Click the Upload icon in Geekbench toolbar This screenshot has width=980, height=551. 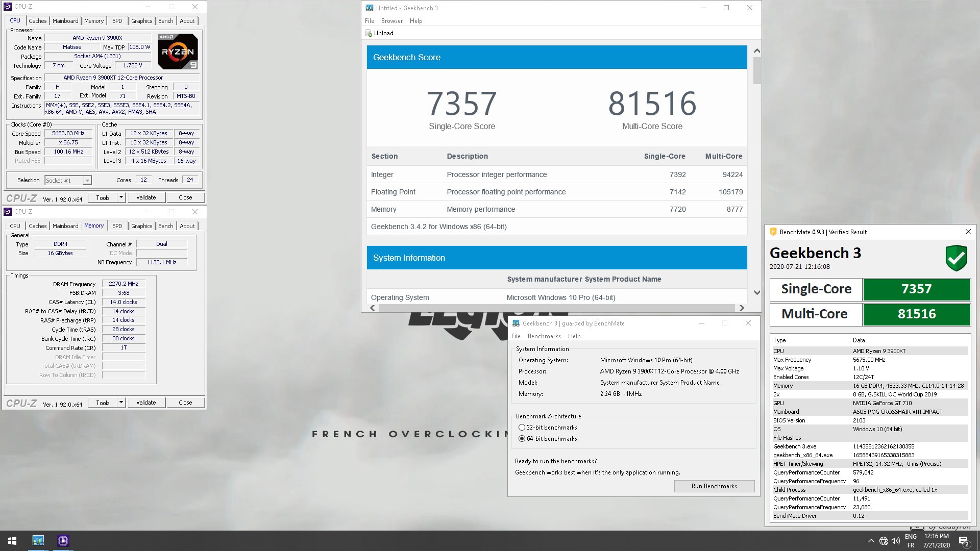[369, 33]
